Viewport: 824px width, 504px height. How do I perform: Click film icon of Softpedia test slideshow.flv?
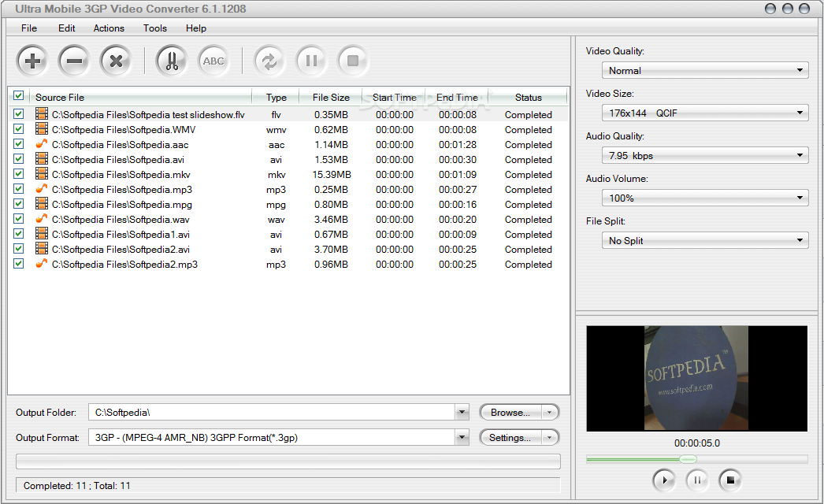pyautogui.click(x=42, y=113)
